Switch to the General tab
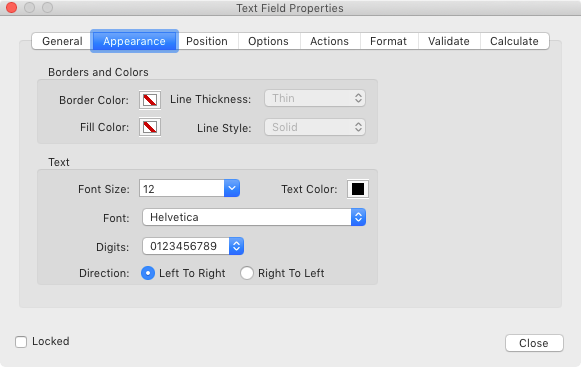 pyautogui.click(x=62, y=41)
